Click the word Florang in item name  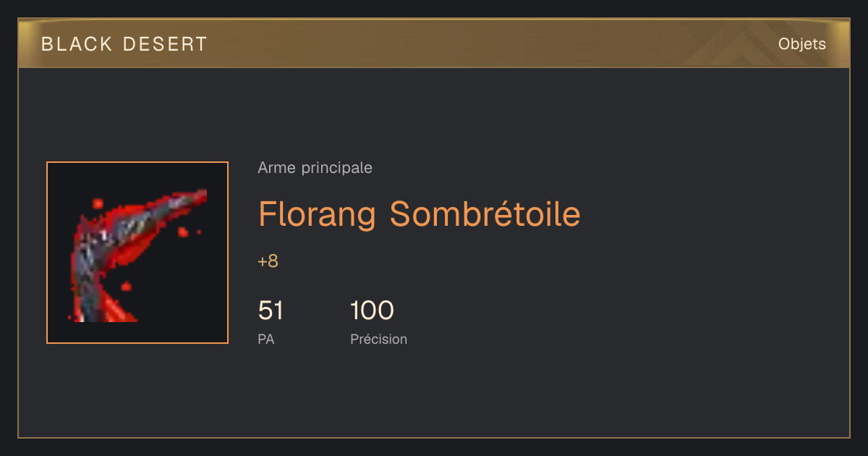click(x=317, y=214)
